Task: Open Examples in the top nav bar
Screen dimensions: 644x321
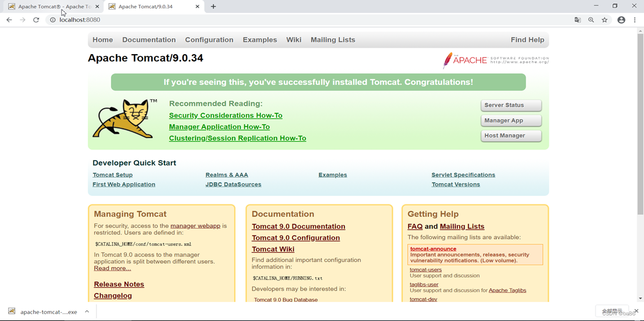Action: (x=260, y=40)
